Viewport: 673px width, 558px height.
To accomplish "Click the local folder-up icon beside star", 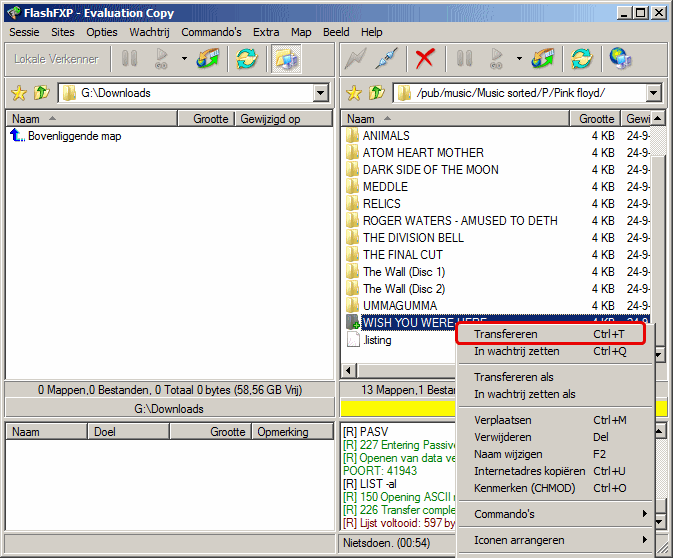I will (42, 93).
